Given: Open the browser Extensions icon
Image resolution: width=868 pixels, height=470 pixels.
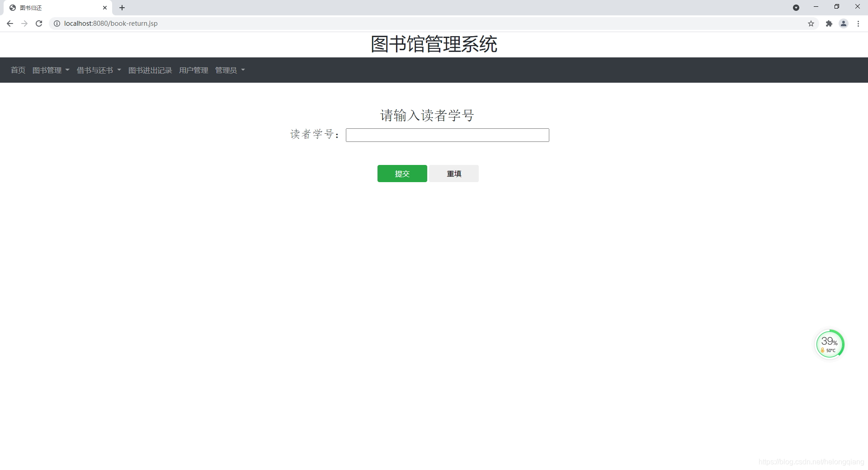Looking at the screenshot, I should click(829, 23).
